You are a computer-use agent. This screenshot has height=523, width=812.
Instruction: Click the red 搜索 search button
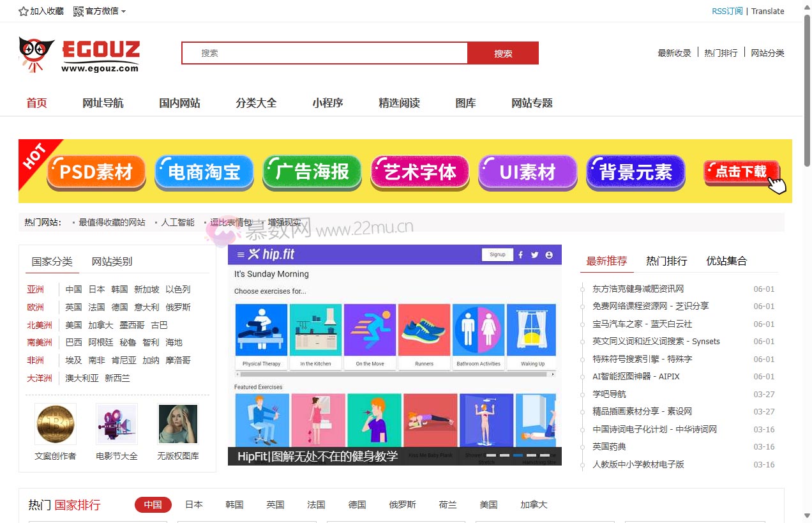click(x=504, y=53)
